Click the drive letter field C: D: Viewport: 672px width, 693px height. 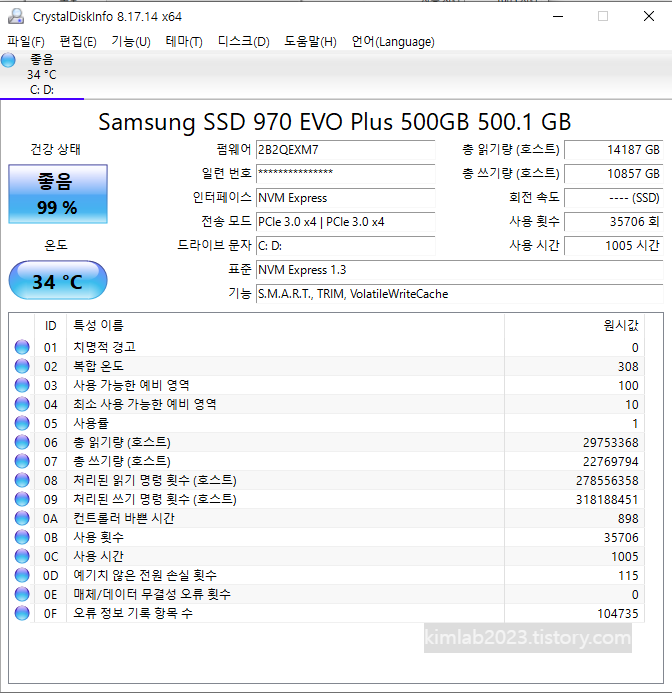346,246
